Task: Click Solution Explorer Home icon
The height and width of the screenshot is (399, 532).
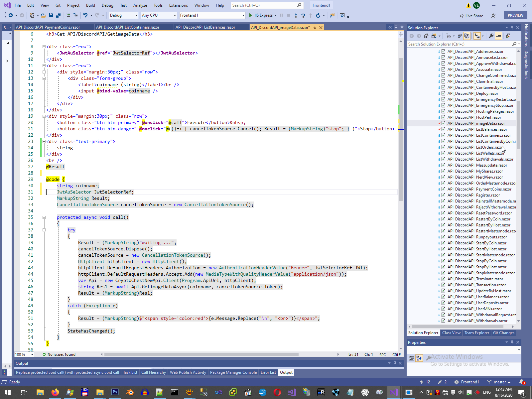Action: pos(426,36)
